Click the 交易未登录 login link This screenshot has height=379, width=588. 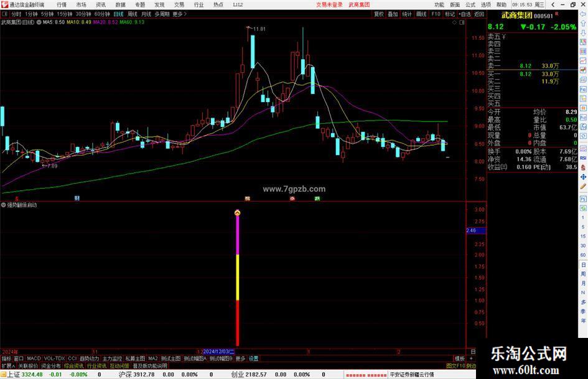coord(329,4)
